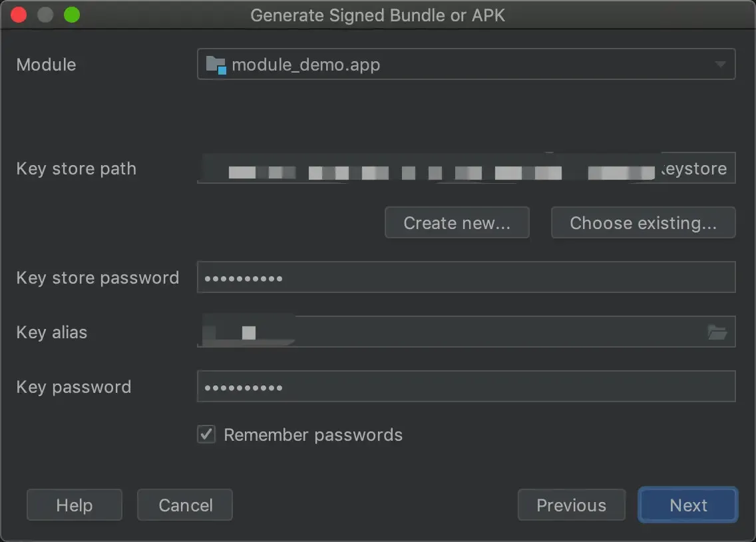Click the yellow minimize traffic light
This screenshot has height=542, width=756.
pos(44,14)
